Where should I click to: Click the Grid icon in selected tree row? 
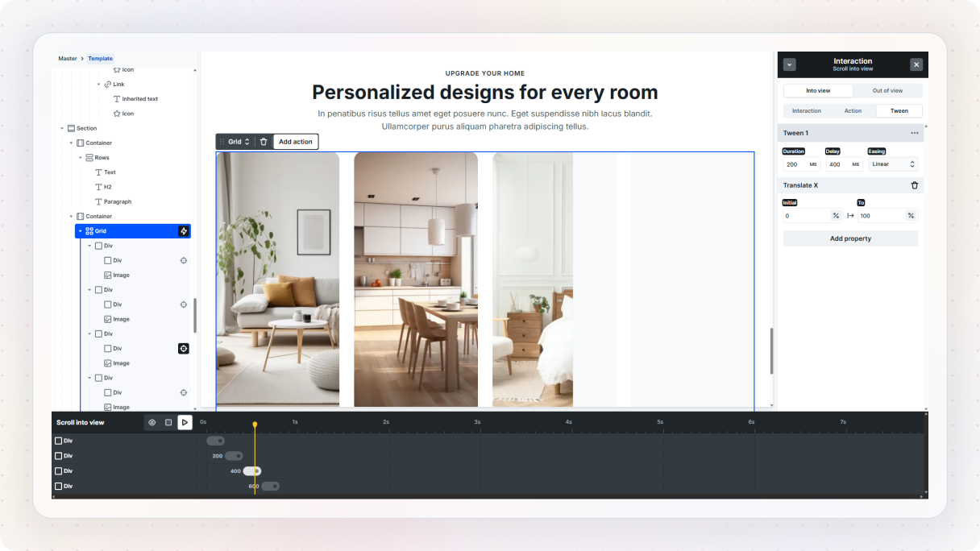tap(89, 231)
